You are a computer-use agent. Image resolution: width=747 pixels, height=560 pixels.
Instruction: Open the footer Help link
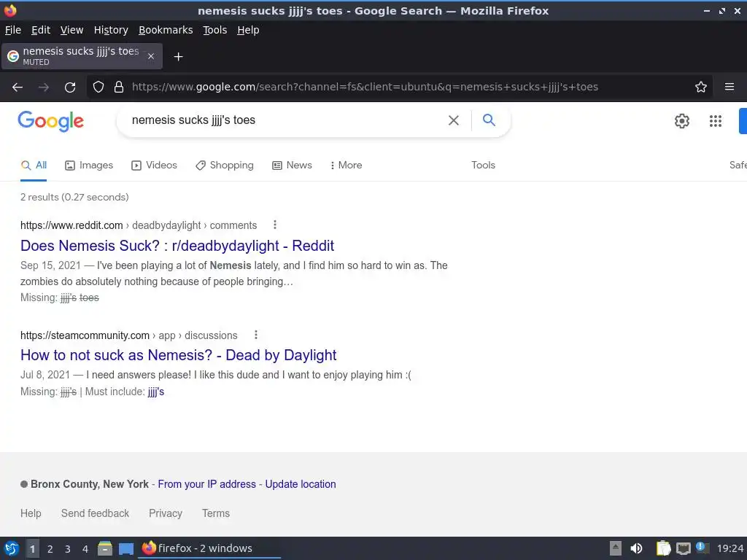click(31, 513)
